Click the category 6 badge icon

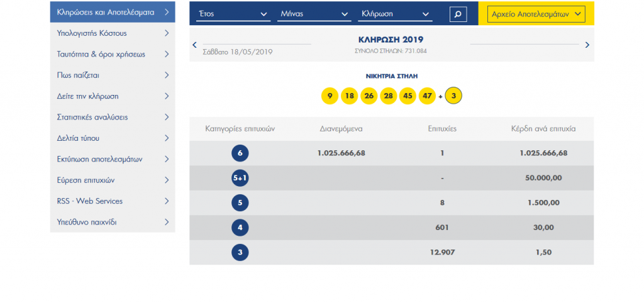click(240, 153)
